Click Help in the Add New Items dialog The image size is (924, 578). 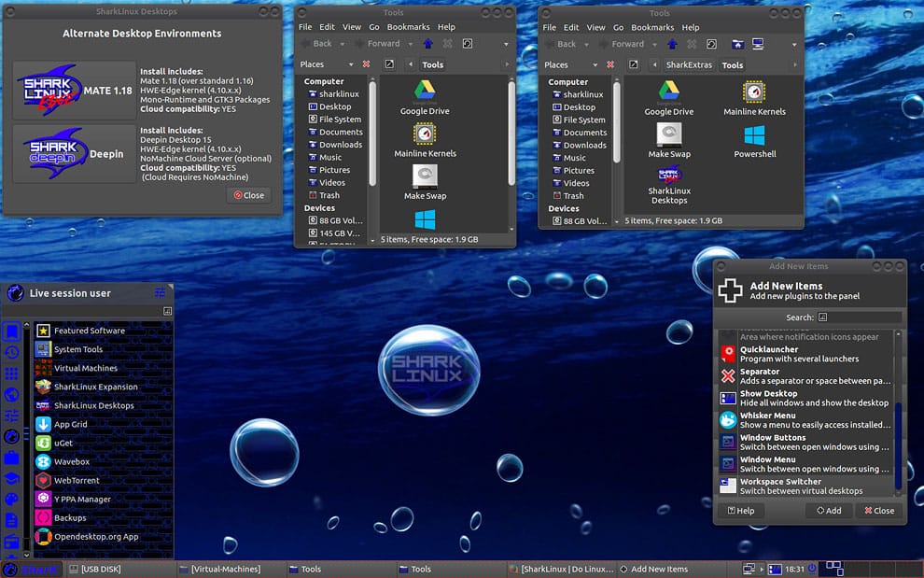coord(741,511)
